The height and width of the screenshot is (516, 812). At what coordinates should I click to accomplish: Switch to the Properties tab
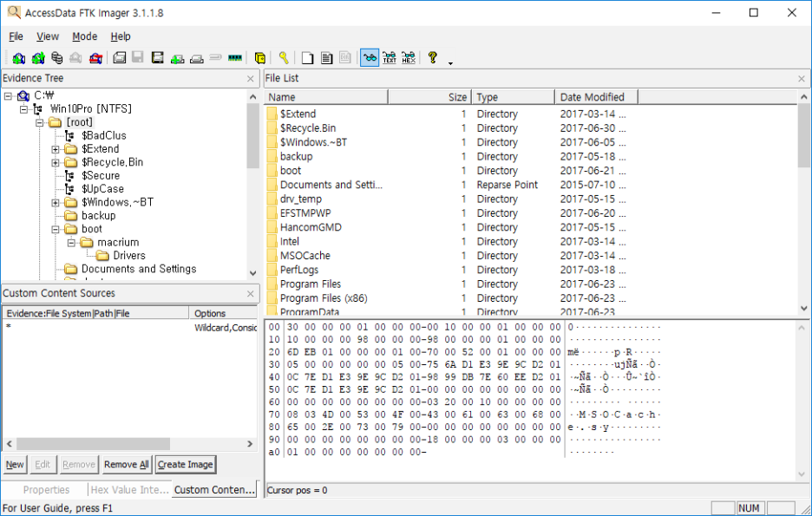pos(46,490)
